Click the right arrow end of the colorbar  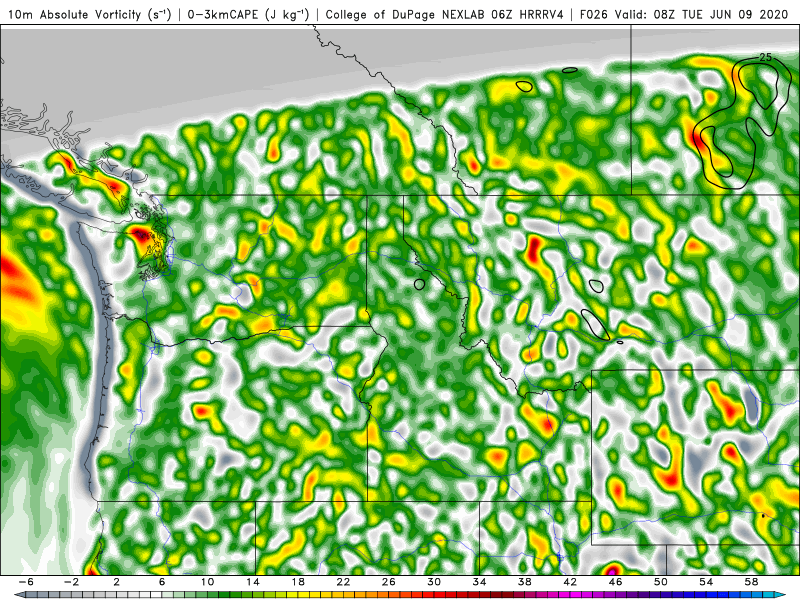pyautogui.click(x=781, y=595)
